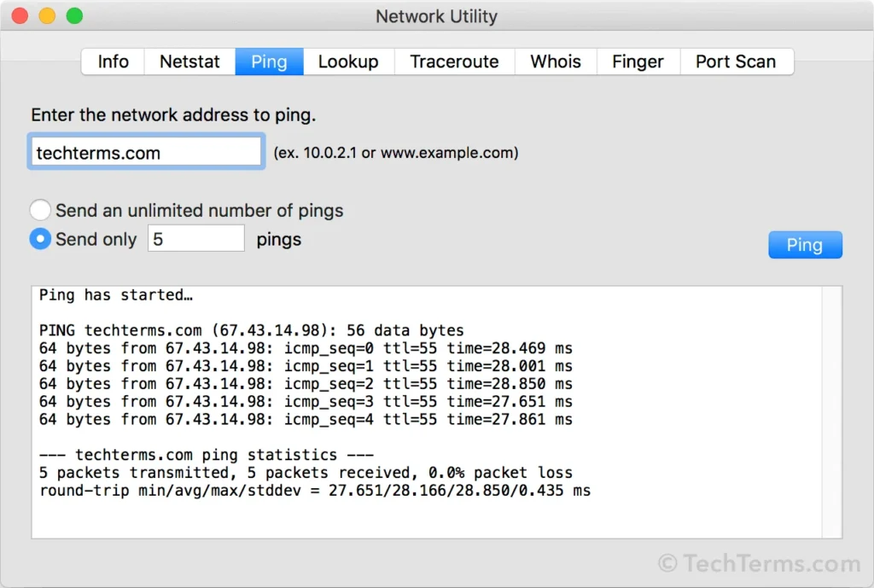Switch to the Info tab

(x=112, y=61)
